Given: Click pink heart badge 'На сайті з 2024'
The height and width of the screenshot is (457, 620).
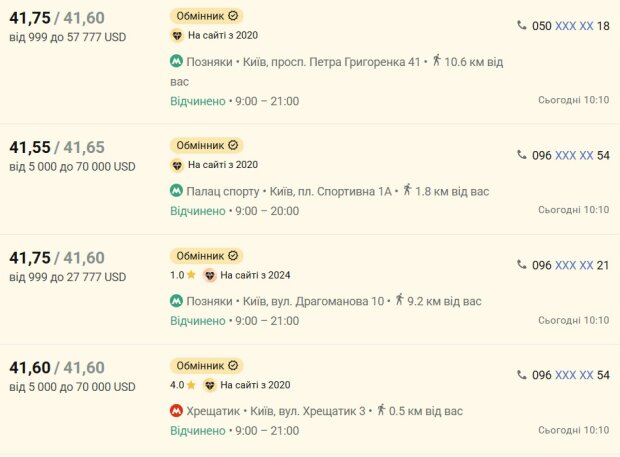Looking at the screenshot, I should pos(209,275).
